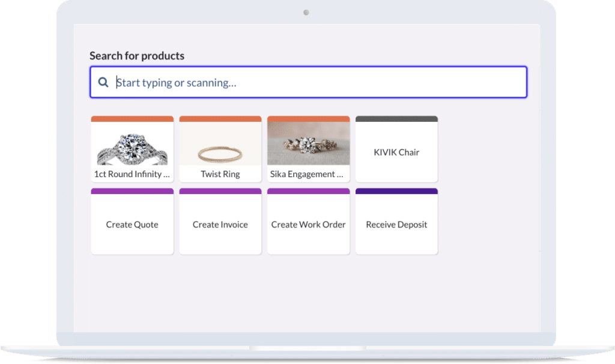Choose the Twist Ring product image
This screenshot has width=615, height=364.
220,144
